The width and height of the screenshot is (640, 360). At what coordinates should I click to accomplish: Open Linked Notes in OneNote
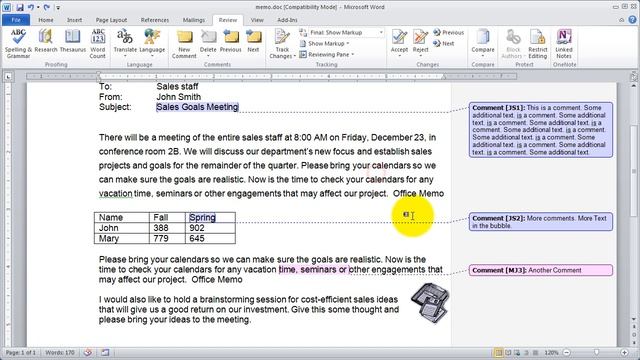[564, 43]
